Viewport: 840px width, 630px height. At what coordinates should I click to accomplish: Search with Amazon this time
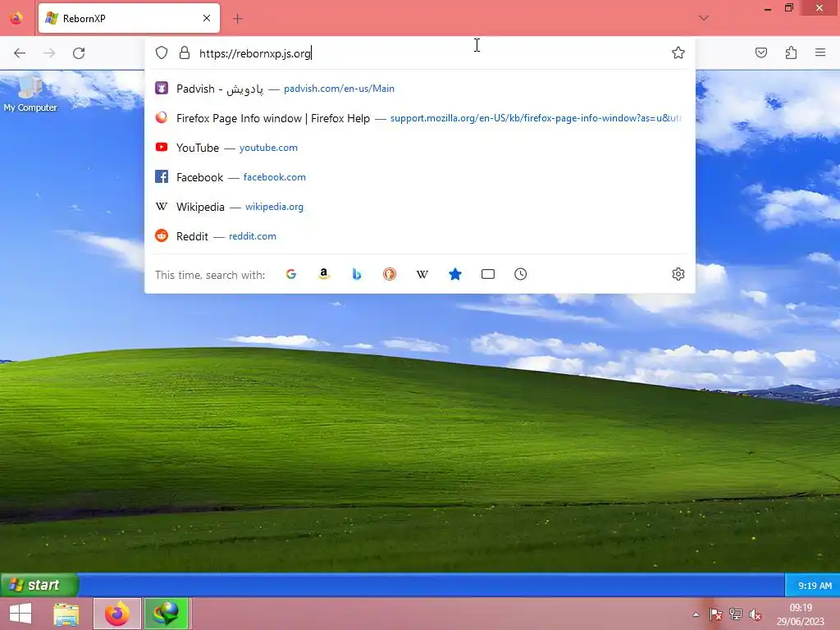[323, 274]
